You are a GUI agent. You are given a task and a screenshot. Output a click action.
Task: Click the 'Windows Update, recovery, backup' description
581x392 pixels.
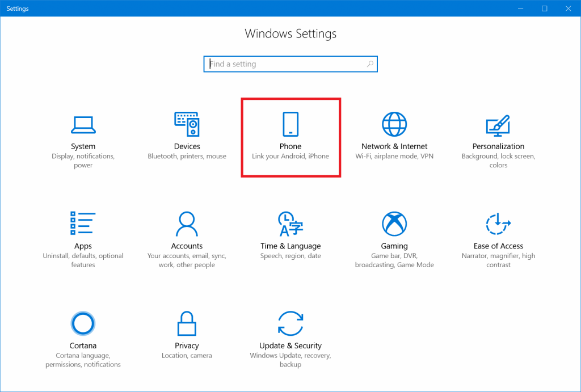pos(290,360)
